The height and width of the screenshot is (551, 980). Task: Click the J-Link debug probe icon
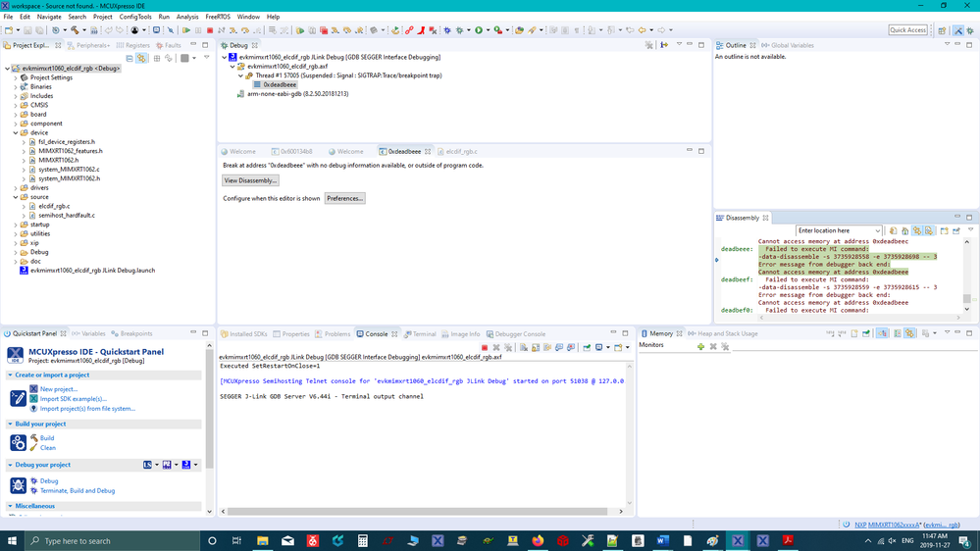pyautogui.click(x=186, y=465)
